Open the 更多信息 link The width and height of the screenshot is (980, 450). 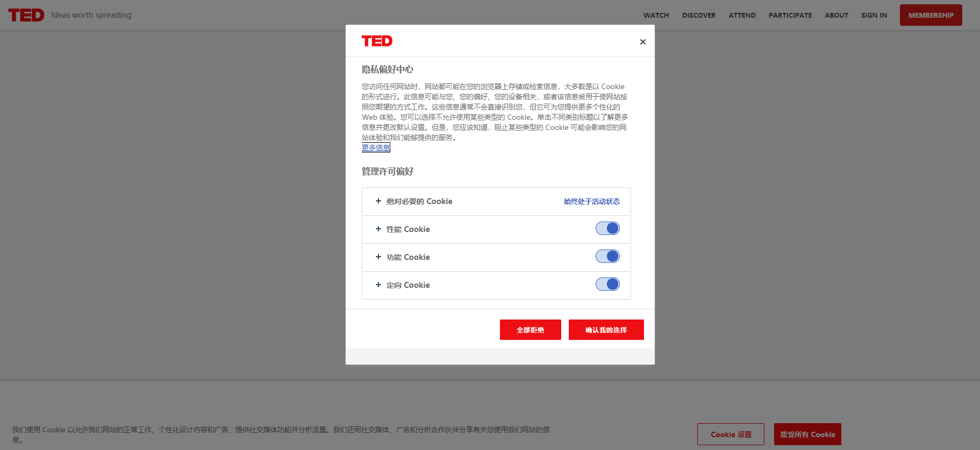point(376,148)
